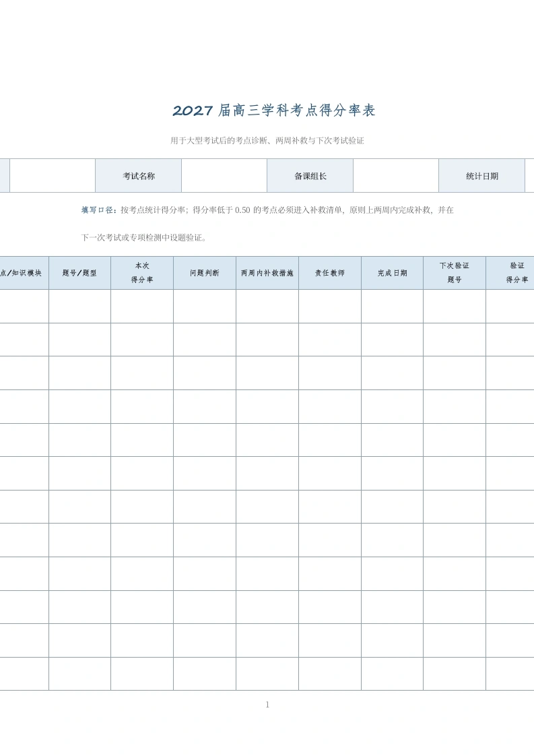Select the 完成日期 column header

(x=393, y=273)
